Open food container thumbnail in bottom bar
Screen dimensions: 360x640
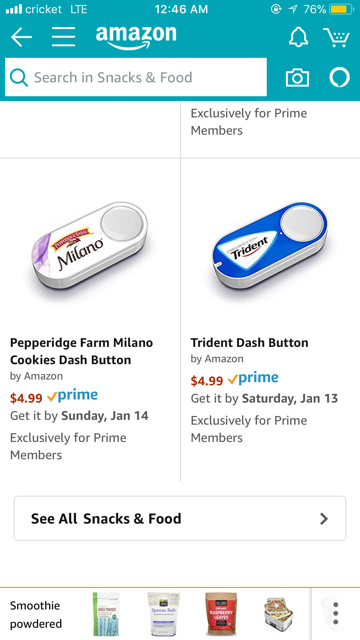click(279, 613)
